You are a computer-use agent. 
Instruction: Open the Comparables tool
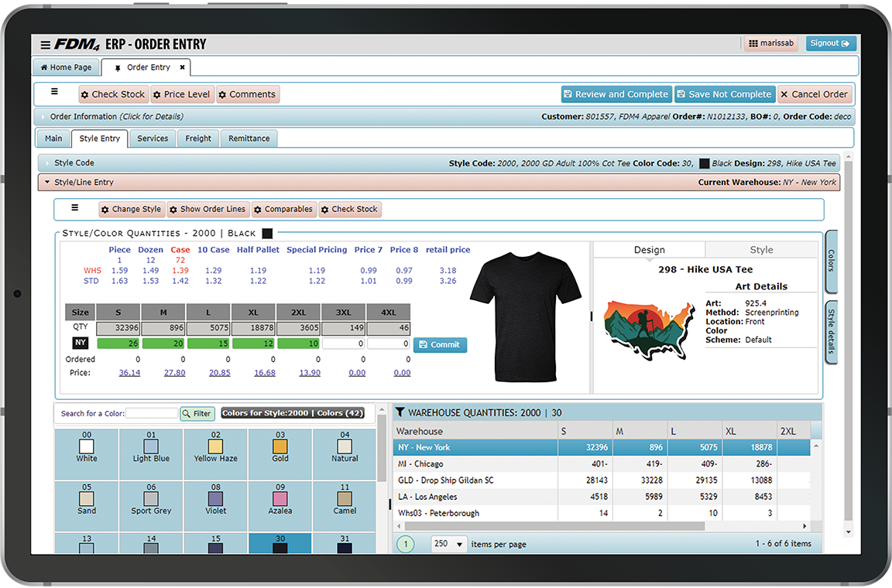tap(283, 209)
